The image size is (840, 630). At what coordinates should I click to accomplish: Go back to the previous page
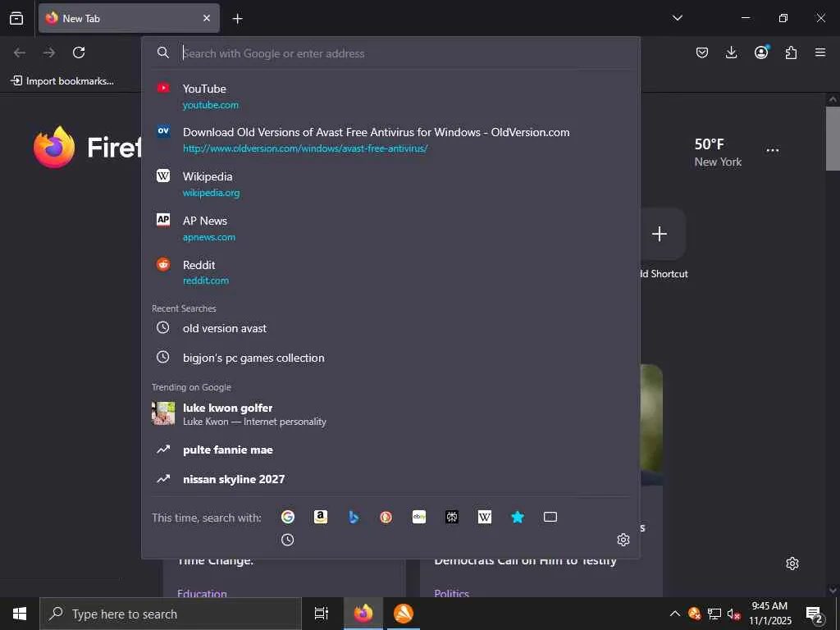(20, 52)
